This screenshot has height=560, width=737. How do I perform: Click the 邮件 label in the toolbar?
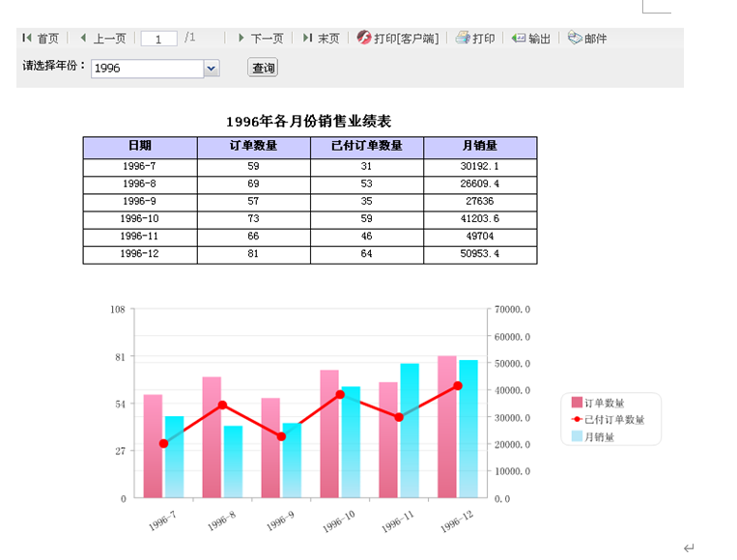596,39
